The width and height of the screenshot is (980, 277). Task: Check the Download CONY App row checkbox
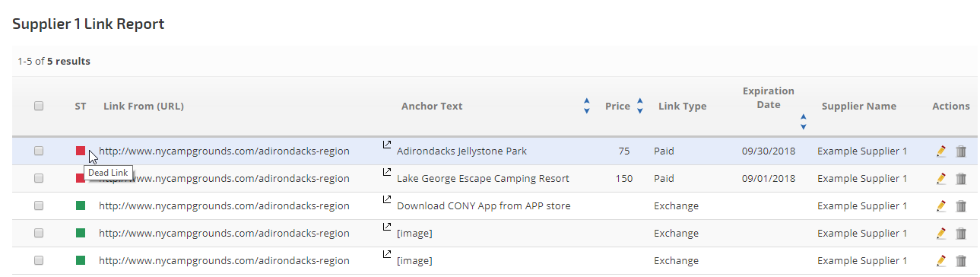point(39,206)
